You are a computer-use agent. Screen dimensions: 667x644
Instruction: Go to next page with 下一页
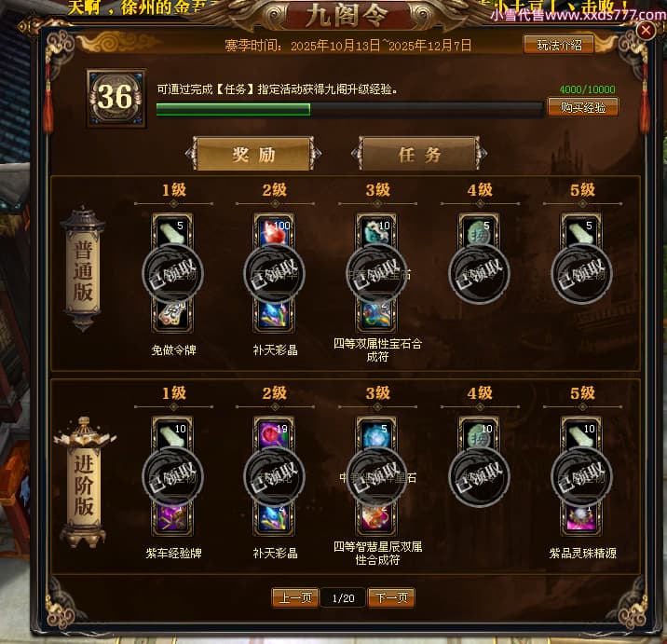391,597
